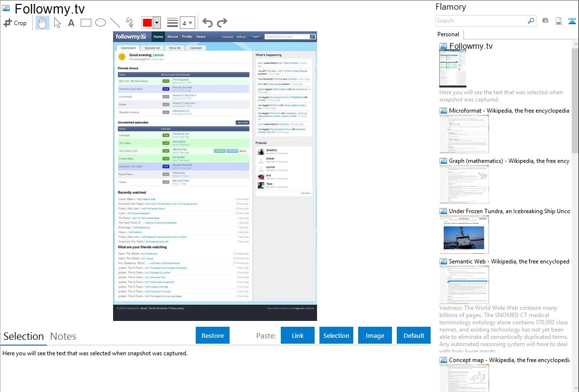579x392 pixels.
Task: Click the 'Graph (mathematics) - Wikipedia' title
Action: [x=509, y=161]
